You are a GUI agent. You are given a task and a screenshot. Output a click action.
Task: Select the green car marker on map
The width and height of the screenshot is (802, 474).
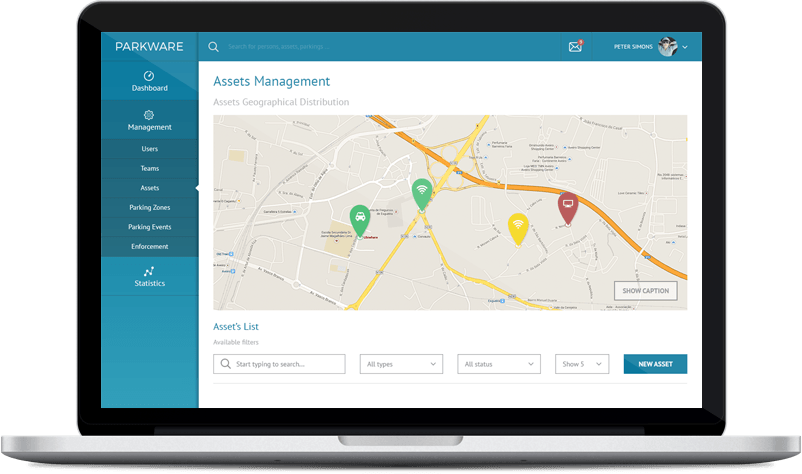(x=360, y=220)
